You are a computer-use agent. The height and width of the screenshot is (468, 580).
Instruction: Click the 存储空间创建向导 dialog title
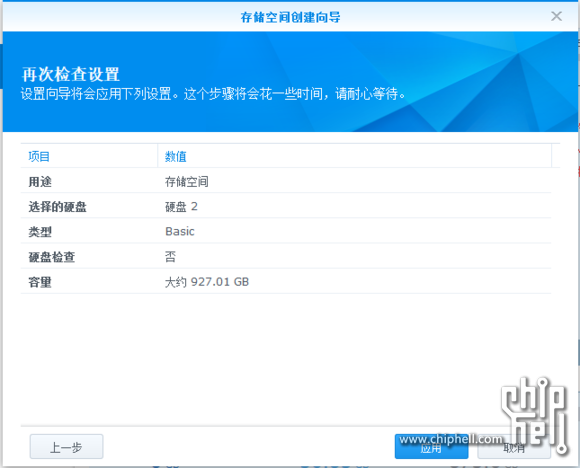tap(290, 17)
